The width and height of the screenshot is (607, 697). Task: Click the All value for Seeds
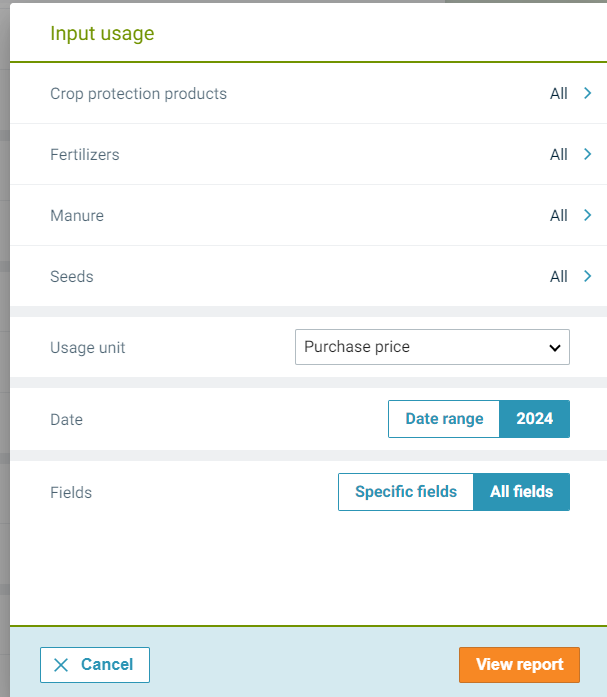[559, 277]
